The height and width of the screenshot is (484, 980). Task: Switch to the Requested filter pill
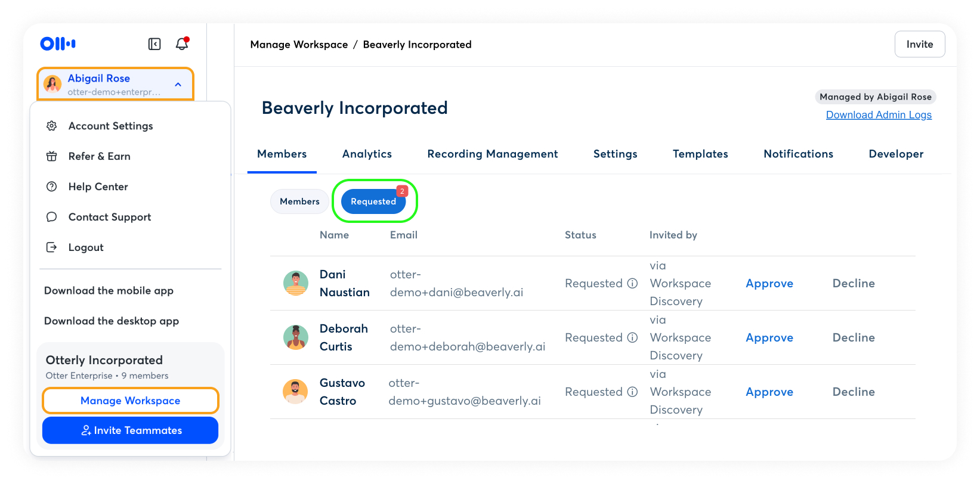tap(373, 201)
